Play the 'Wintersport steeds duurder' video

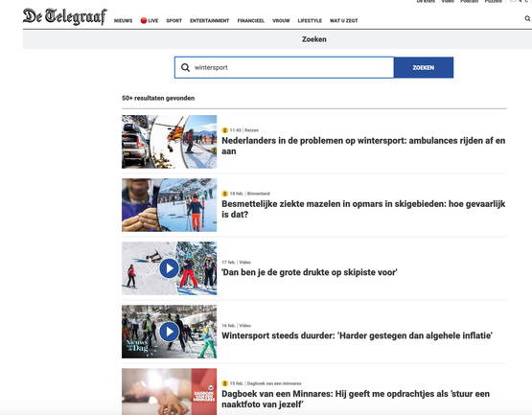[x=169, y=332]
